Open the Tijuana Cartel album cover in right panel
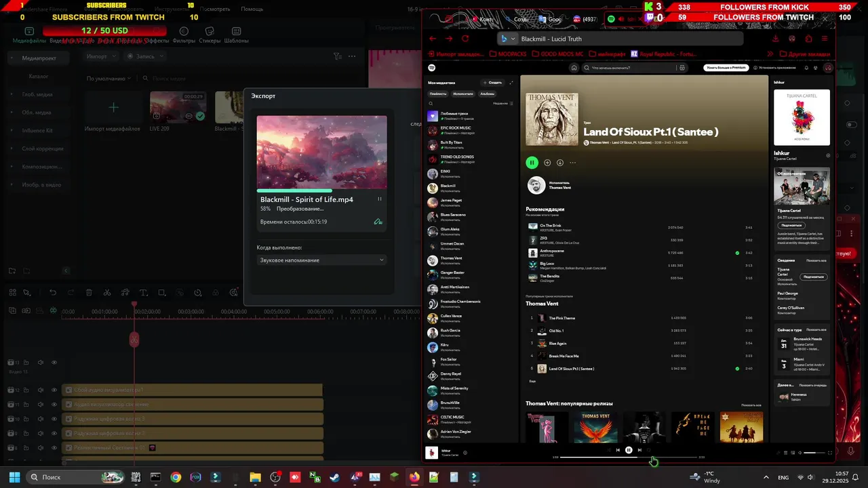Image resolution: width=868 pixels, height=488 pixels. point(802,117)
